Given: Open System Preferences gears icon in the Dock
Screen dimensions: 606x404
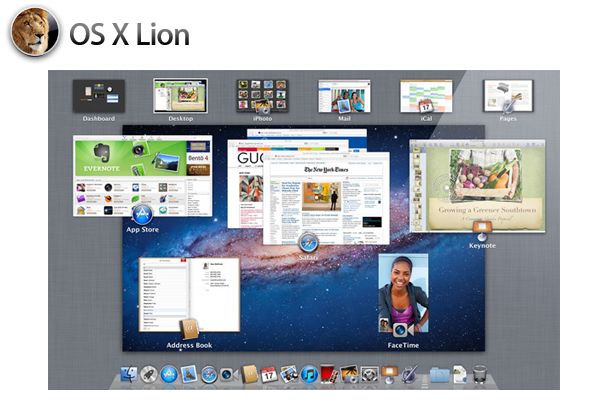Looking at the screenshot, I should pos(369,374).
